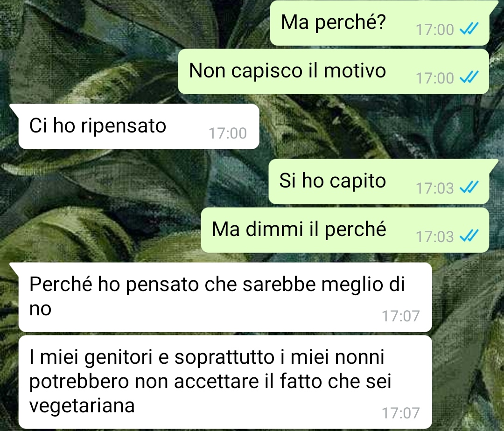504x431 pixels.
Task: Tap read-receipt ticks on 'Ma perché?' message
Action: (x=469, y=29)
